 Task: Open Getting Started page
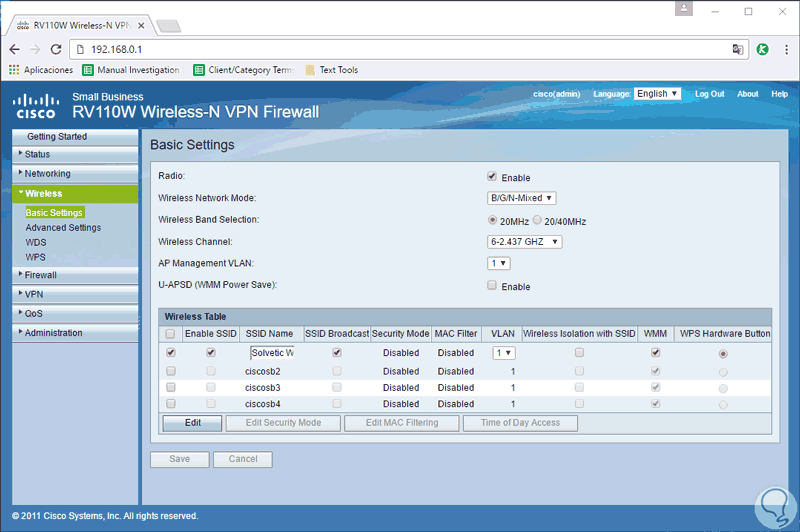75,137
